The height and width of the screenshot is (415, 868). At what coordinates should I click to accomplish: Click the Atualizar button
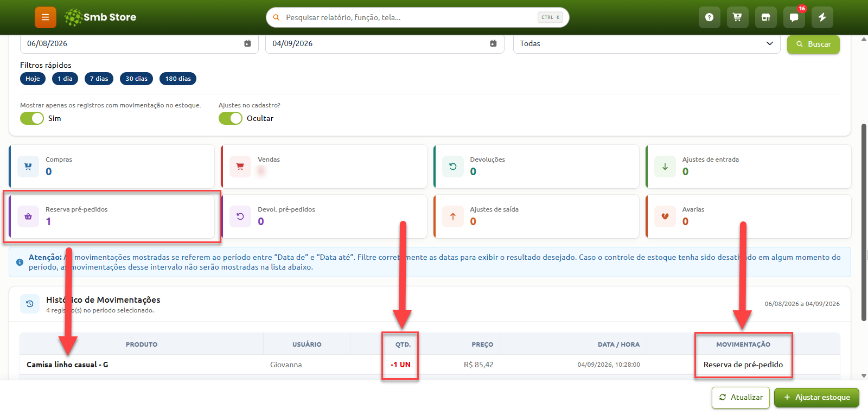click(x=741, y=398)
